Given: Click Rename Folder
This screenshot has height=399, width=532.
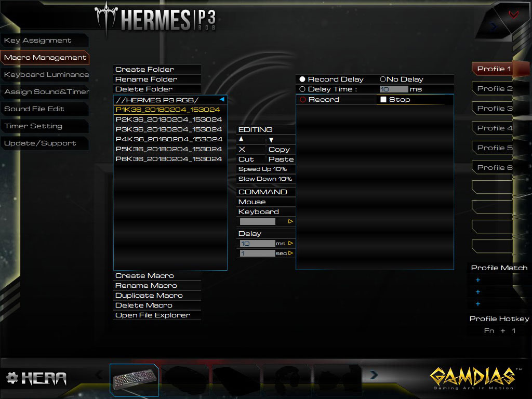Looking at the screenshot, I should [157, 79].
